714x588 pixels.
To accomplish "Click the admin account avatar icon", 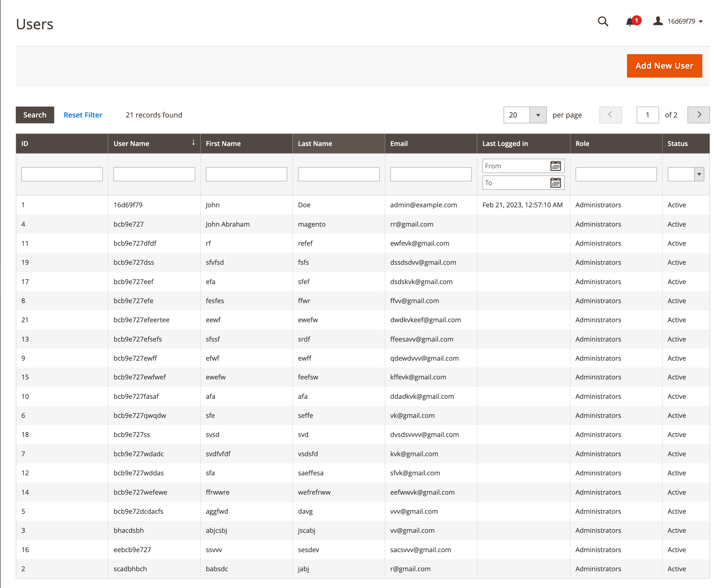I will point(658,21).
